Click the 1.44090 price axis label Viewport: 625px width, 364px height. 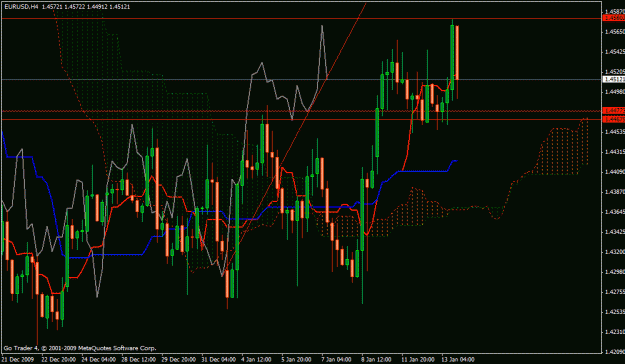point(614,172)
